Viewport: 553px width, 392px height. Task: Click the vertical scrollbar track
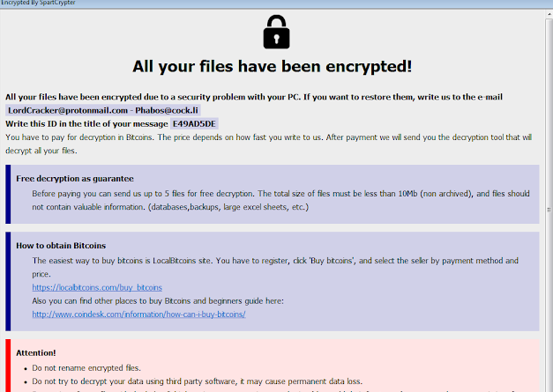pyautogui.click(x=547, y=220)
